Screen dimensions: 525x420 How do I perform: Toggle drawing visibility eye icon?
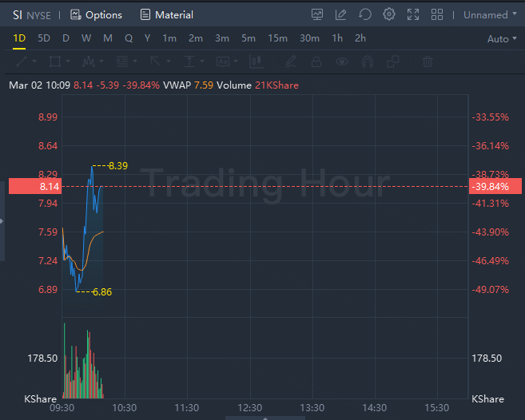[342, 61]
